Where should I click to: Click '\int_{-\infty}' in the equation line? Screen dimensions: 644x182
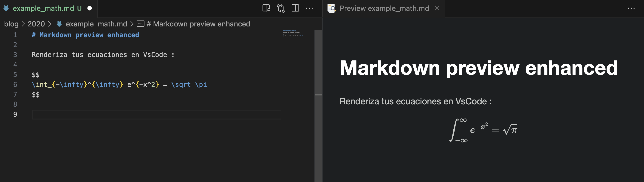pyautogui.click(x=59, y=85)
